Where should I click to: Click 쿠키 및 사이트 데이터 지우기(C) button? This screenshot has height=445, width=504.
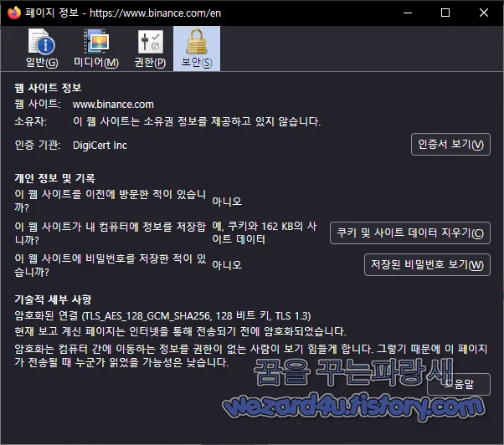(410, 233)
